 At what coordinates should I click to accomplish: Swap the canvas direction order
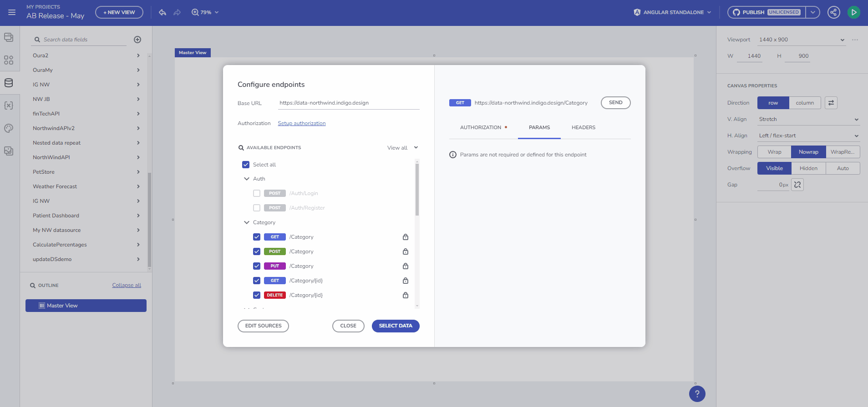pyautogui.click(x=831, y=103)
